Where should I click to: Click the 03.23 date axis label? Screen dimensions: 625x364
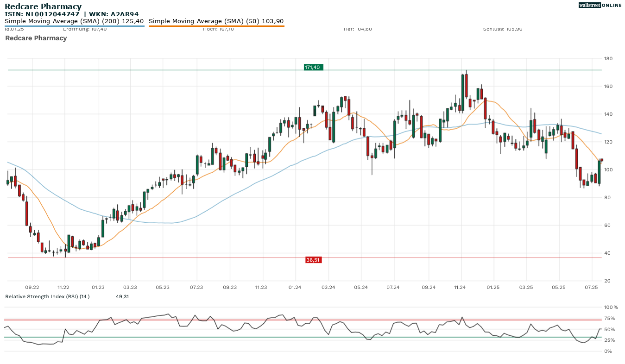tap(130, 288)
